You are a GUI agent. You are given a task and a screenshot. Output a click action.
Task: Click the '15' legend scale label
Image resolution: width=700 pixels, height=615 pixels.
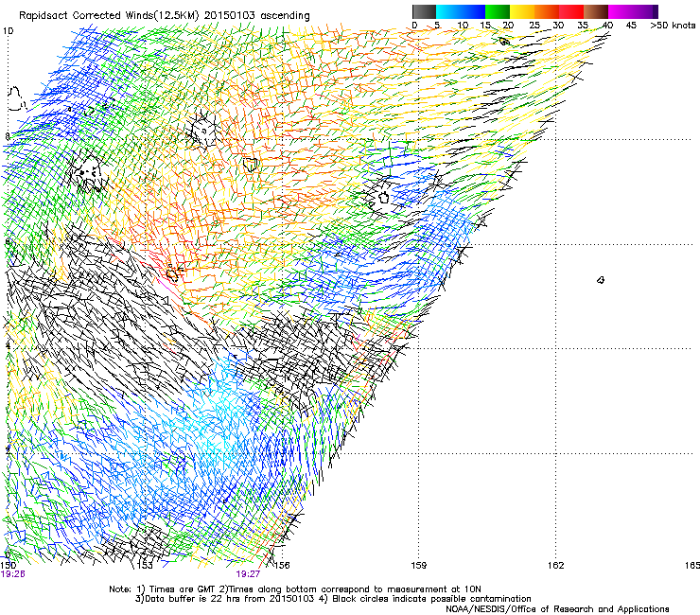click(485, 26)
